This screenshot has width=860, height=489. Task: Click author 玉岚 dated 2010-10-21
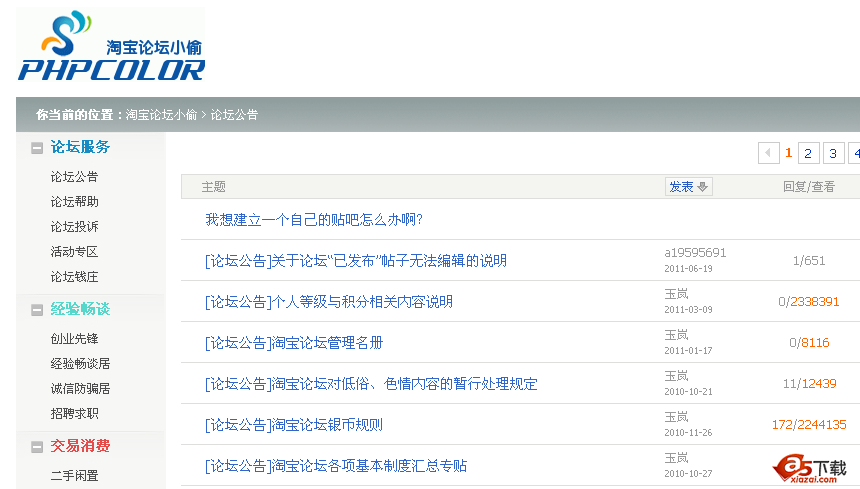[x=676, y=376]
